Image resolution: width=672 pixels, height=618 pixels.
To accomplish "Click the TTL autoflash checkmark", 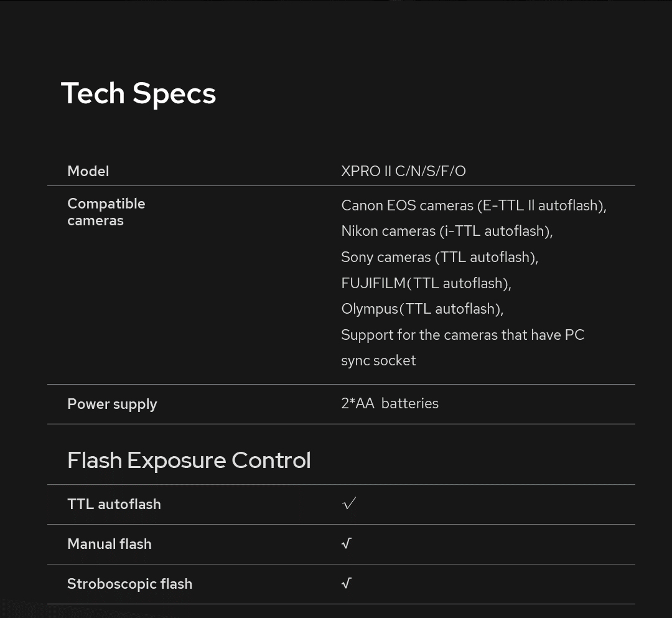I will coord(349,503).
